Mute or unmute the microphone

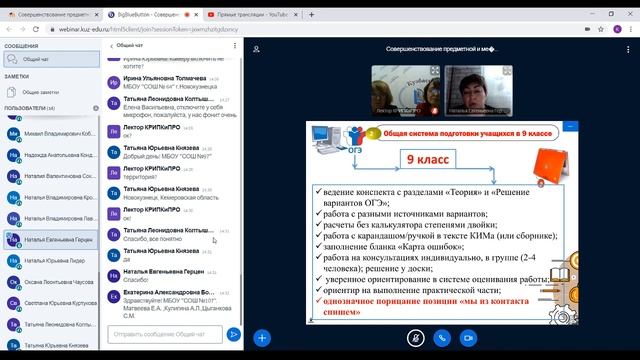416,338
